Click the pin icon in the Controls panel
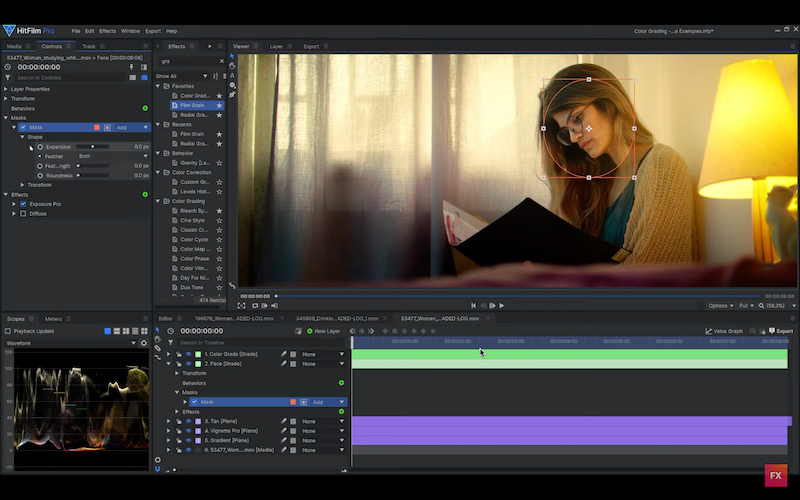This screenshot has width=800, height=500. point(131,67)
